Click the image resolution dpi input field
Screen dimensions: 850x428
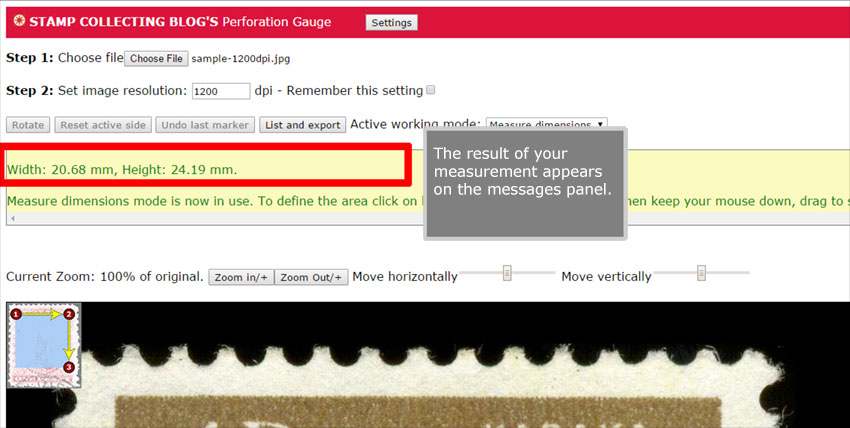click(220, 91)
